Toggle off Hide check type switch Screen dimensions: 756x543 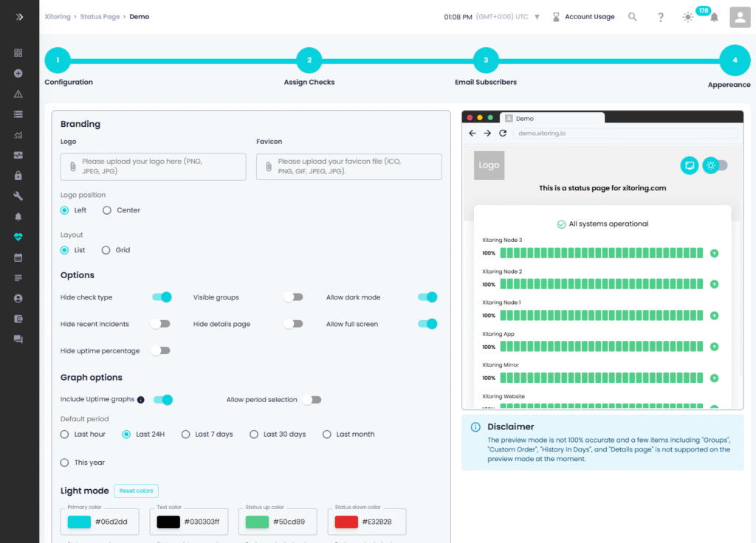point(162,297)
